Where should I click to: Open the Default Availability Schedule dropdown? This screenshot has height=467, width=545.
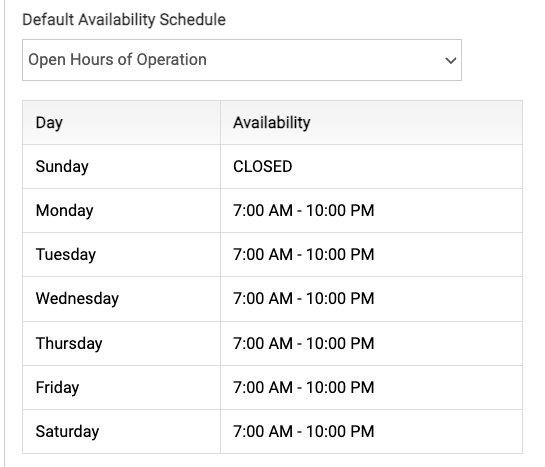tap(242, 60)
